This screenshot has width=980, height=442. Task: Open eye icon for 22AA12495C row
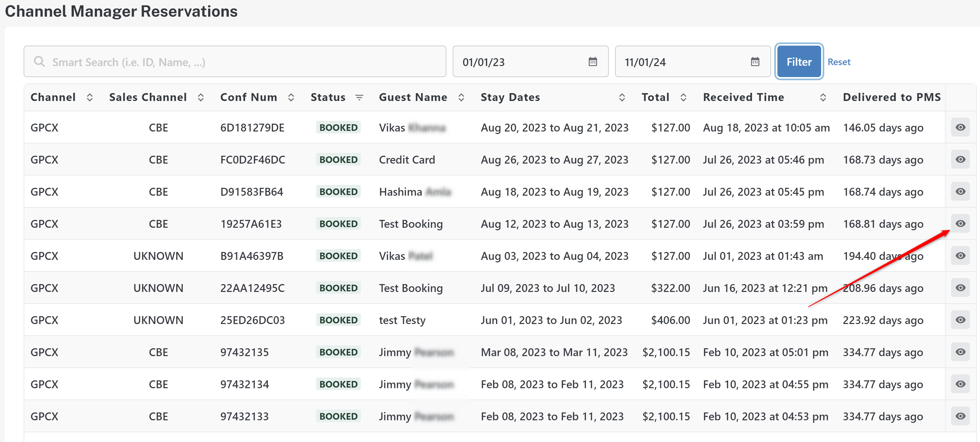pyautogui.click(x=960, y=288)
